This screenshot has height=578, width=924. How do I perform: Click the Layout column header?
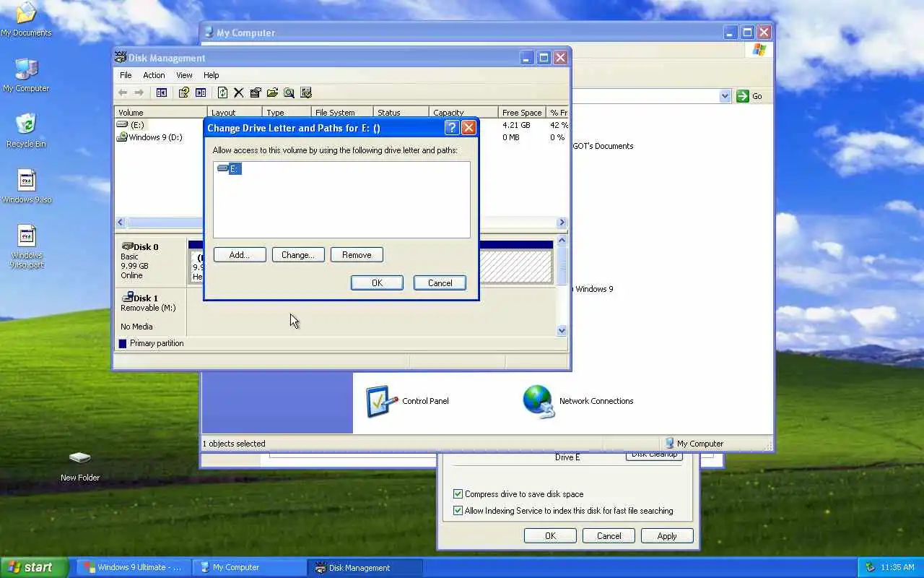[235, 113]
